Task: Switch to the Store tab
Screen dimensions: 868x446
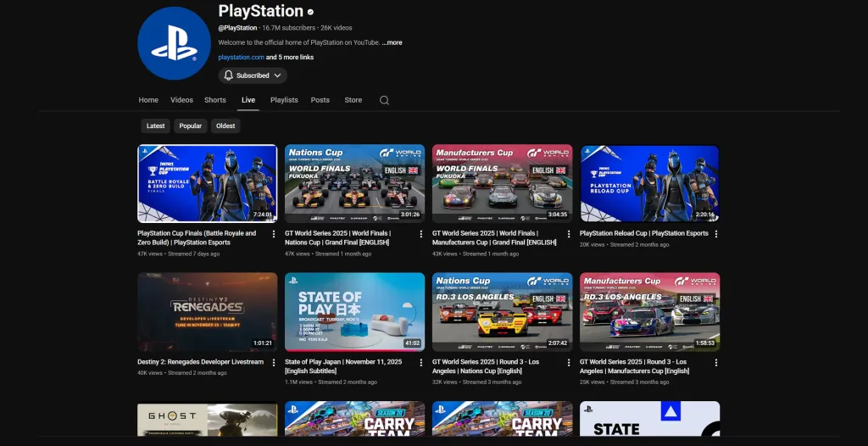Action: tap(353, 100)
